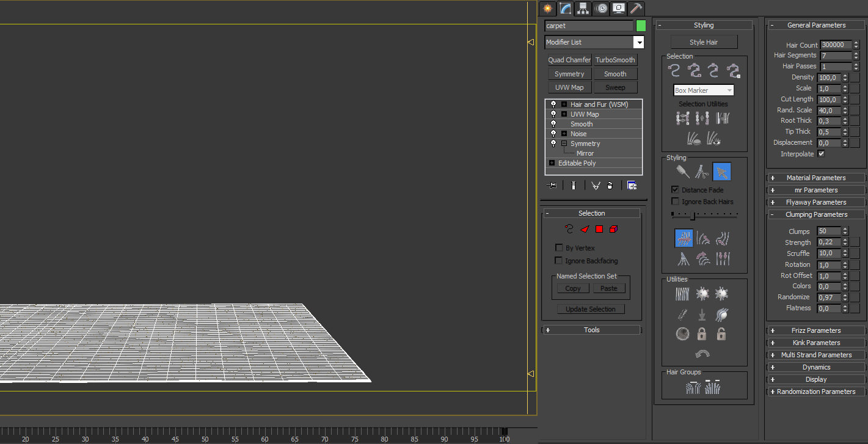Click the green object color swatch
868x444 pixels.
click(x=641, y=26)
